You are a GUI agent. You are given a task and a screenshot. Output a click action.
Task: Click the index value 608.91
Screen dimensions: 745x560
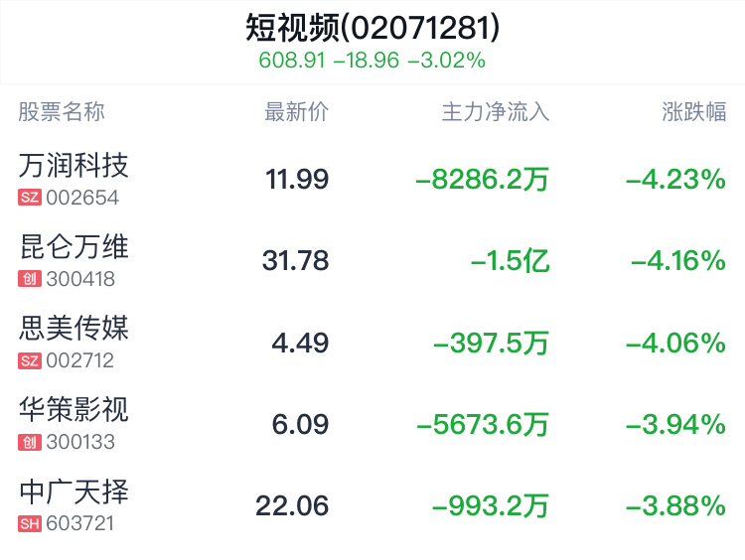click(x=292, y=61)
